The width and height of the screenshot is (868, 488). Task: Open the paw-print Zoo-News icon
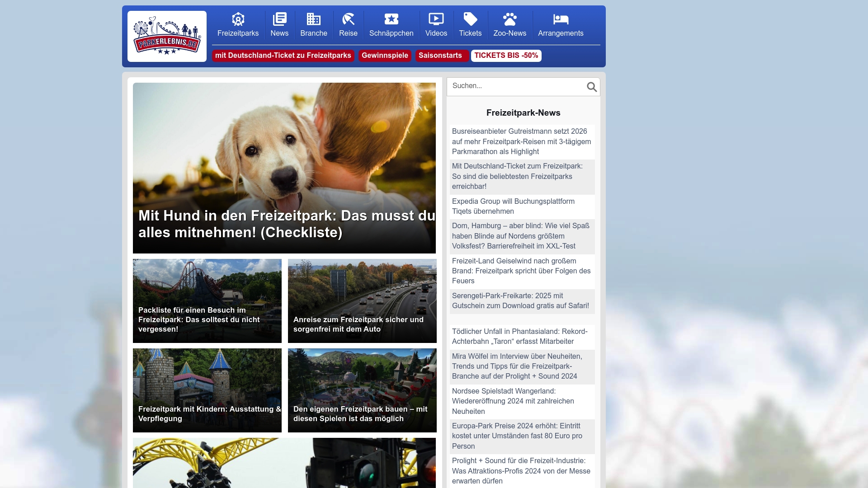509,19
